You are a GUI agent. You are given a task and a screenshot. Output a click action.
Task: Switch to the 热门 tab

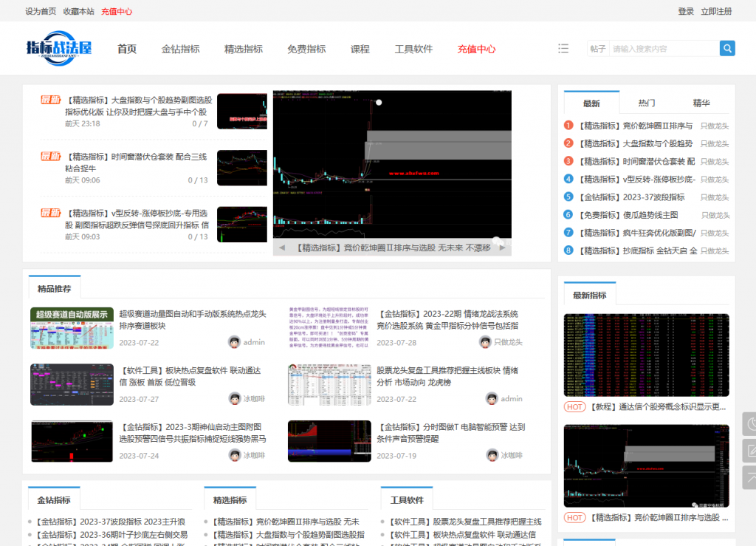click(x=647, y=103)
